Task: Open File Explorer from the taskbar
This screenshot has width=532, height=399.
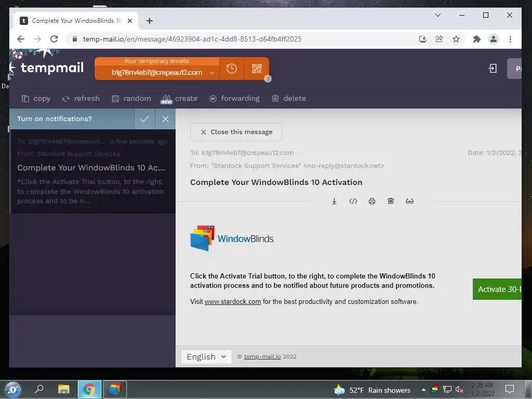Action: tap(63, 389)
